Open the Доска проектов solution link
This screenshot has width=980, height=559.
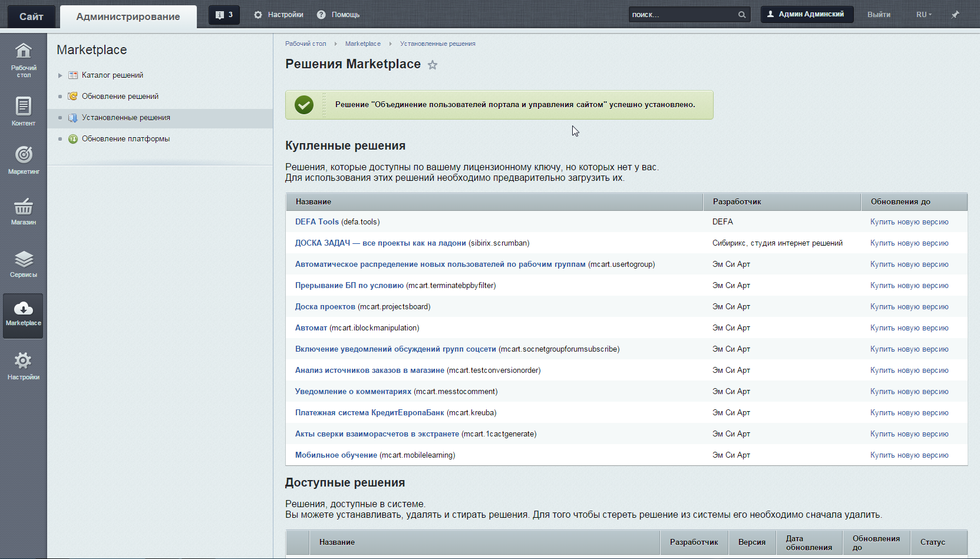325,307
